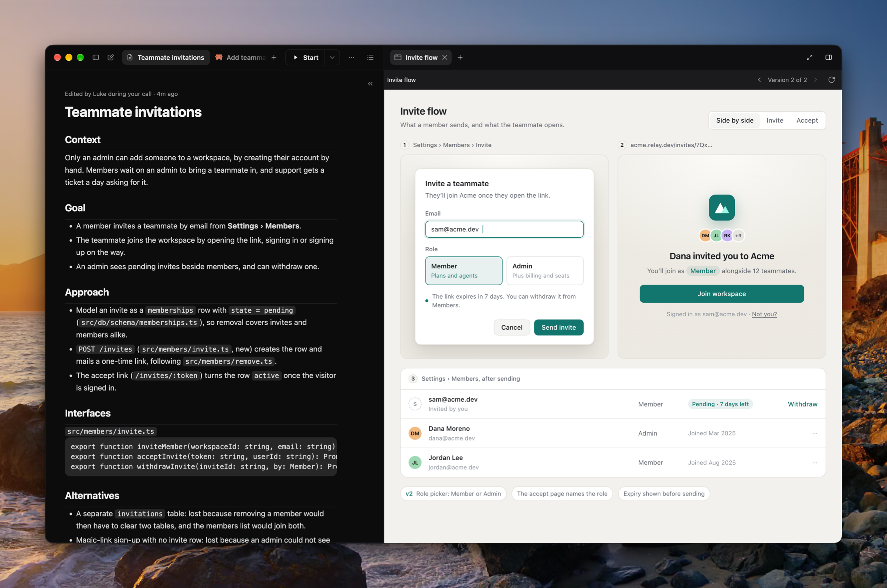Screen dimensions: 887x588
Task: Click the Role picker: Member or Admin chip
Action: coord(453,493)
